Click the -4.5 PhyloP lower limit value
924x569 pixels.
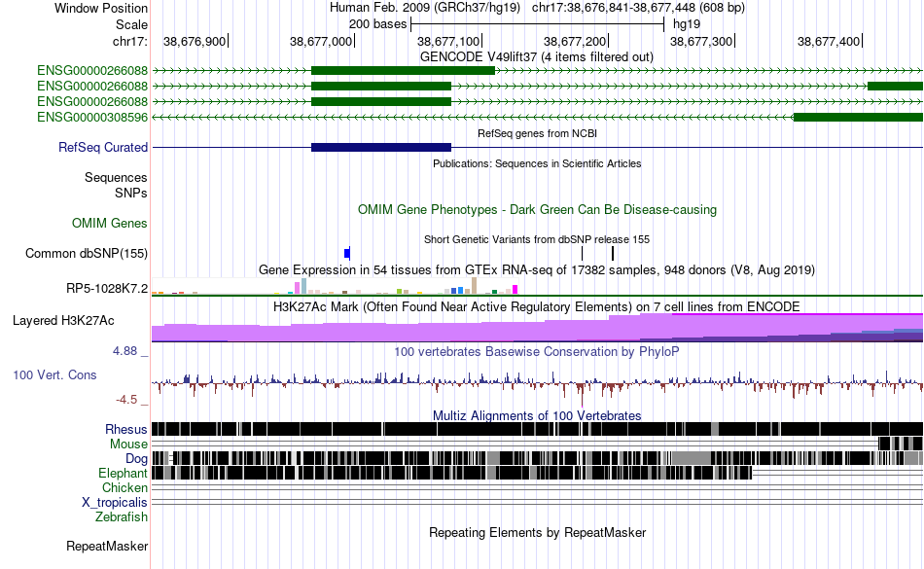(126, 400)
